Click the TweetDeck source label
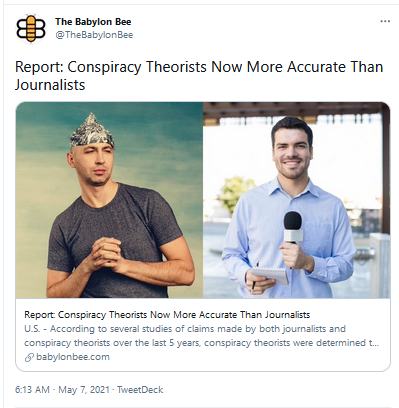This screenshot has height=408, width=399. (x=140, y=390)
